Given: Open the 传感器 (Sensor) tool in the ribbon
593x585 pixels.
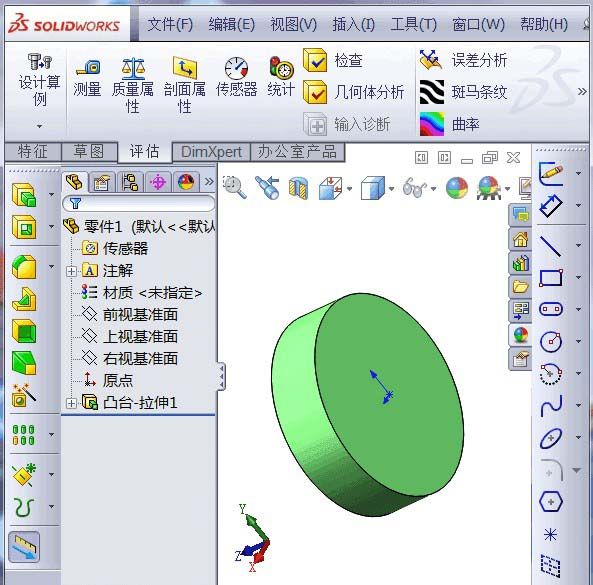Looking at the screenshot, I should (x=236, y=78).
